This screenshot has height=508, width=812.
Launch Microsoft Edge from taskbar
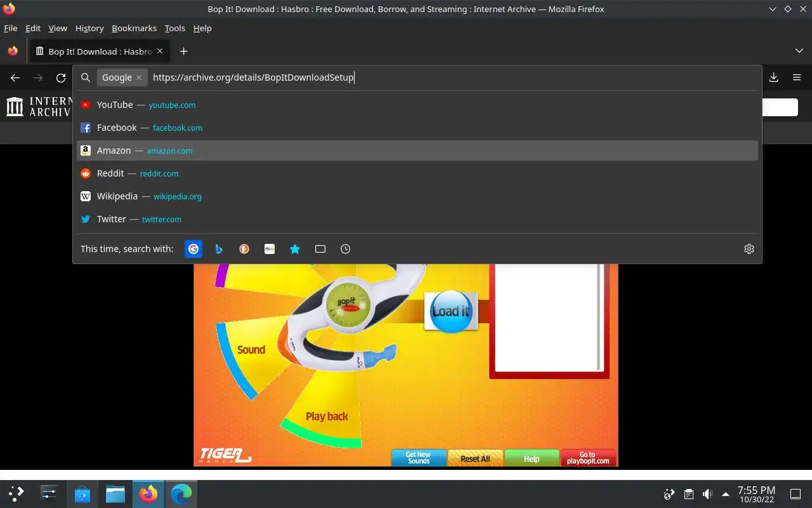181,493
